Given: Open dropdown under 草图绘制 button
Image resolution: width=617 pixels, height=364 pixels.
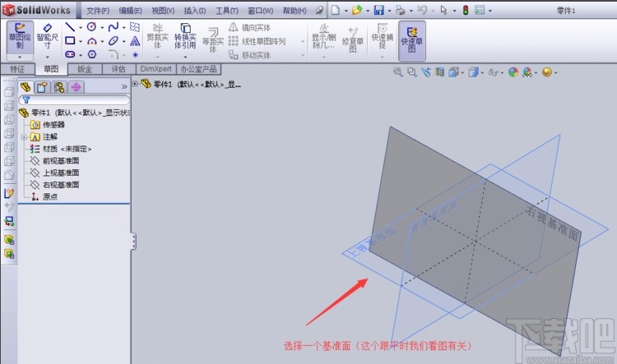Looking at the screenshot, I should click(20, 57).
